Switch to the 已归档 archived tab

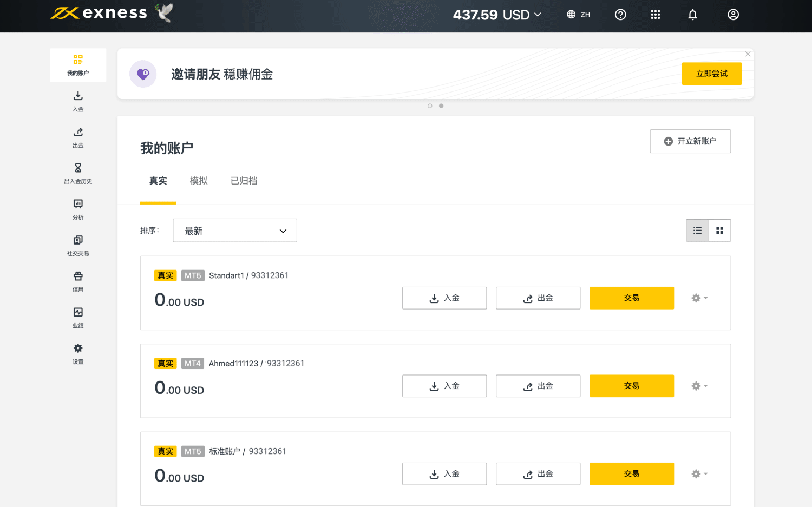point(244,181)
